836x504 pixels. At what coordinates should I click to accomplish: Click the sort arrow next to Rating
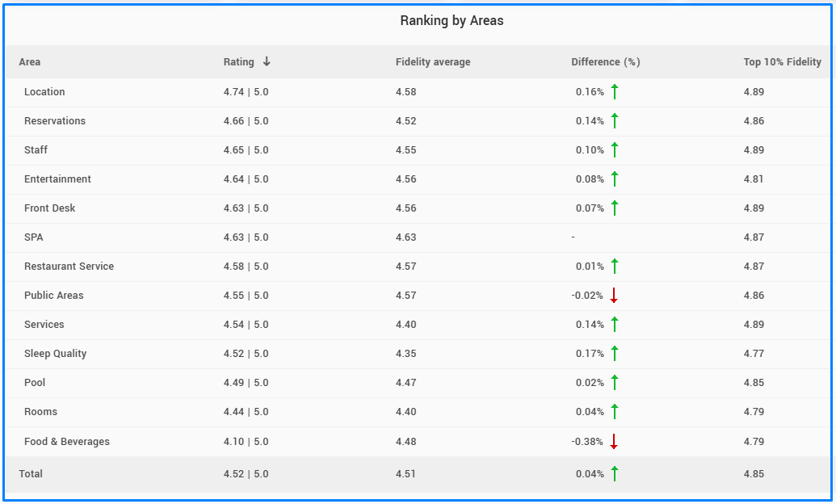(x=267, y=61)
